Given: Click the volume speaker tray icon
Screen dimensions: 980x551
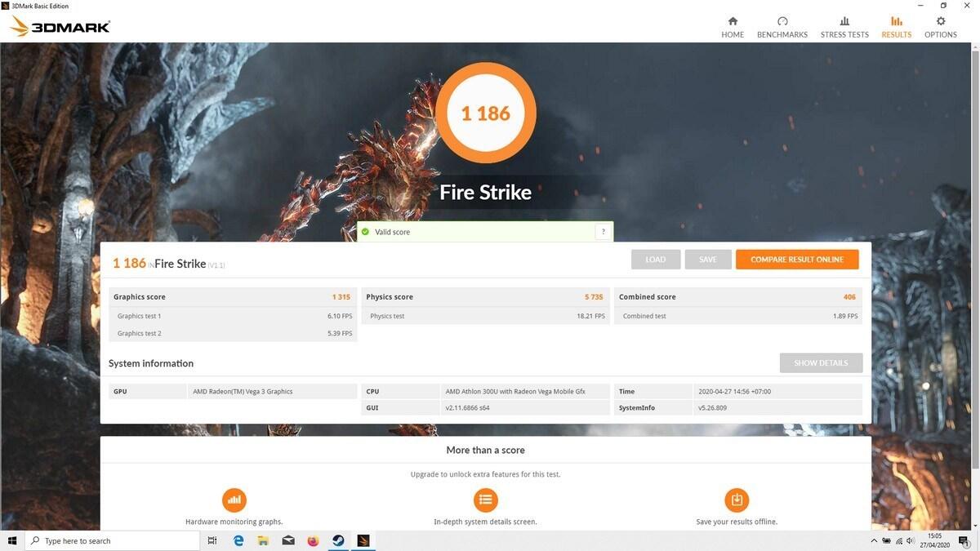Looking at the screenshot, I should (911, 540).
